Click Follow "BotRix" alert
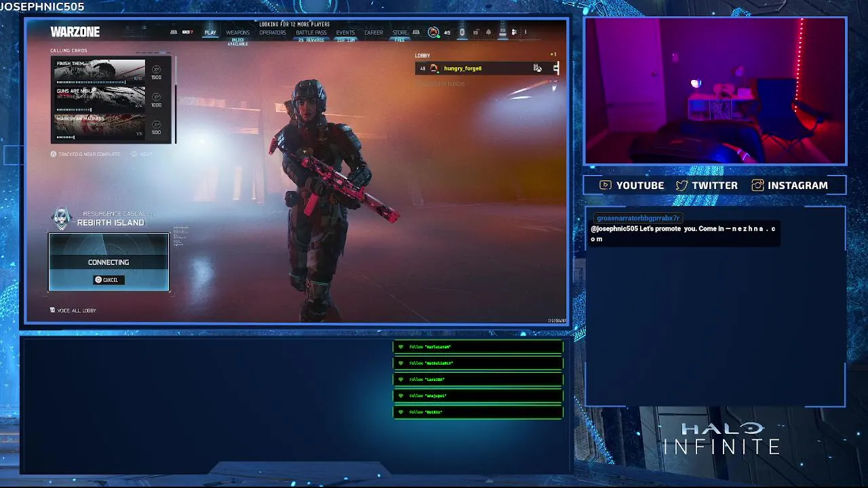Viewport: 868px width, 488px height. pyautogui.click(x=478, y=412)
